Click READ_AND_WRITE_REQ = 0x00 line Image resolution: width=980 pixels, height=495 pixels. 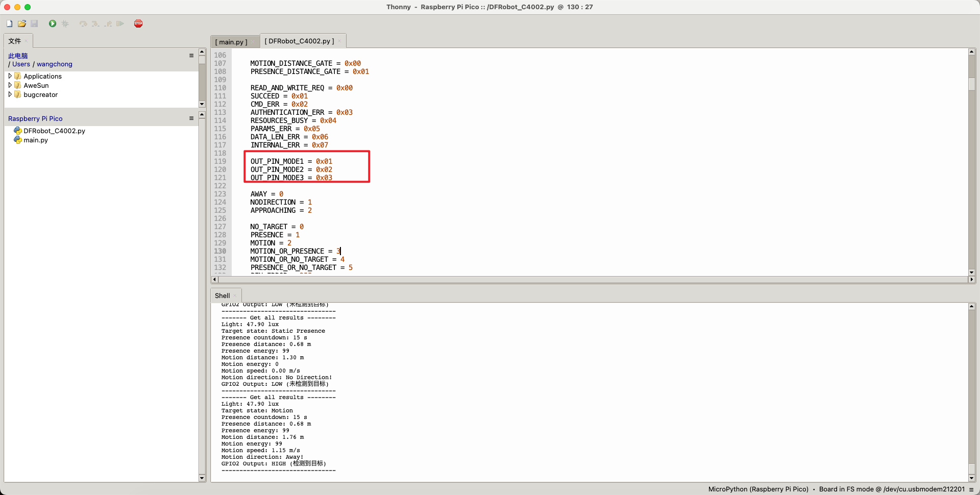301,88
